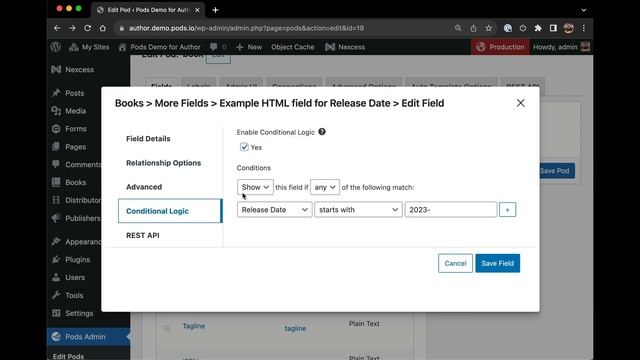Click the Save Field button

click(498, 263)
